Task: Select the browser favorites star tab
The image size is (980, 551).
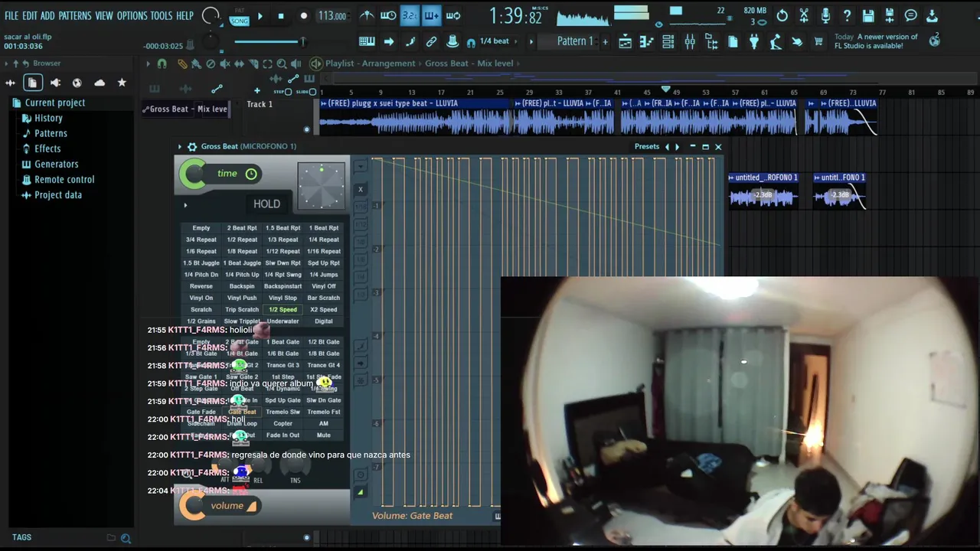Action: point(122,83)
